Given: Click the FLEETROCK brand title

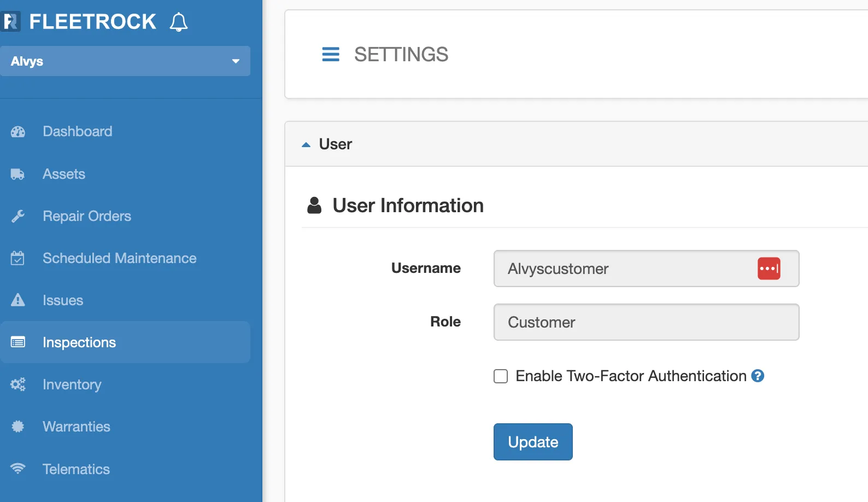Looking at the screenshot, I should pyautogui.click(x=92, y=22).
